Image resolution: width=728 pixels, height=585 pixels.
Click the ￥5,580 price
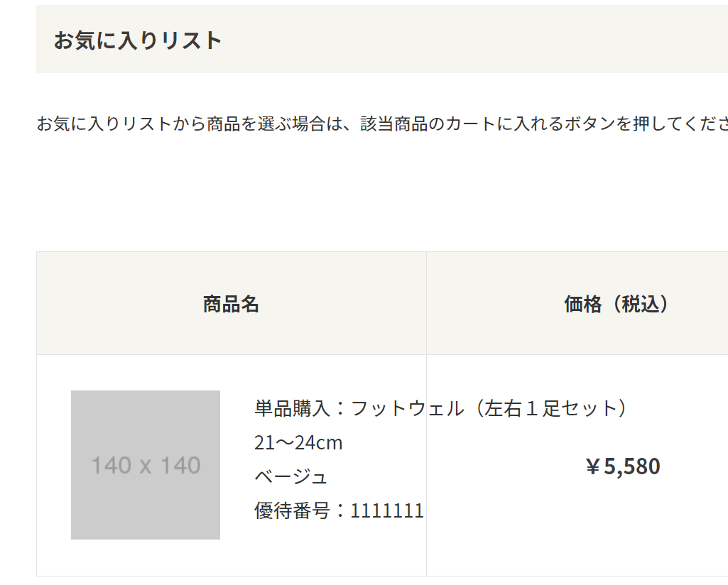point(623,466)
